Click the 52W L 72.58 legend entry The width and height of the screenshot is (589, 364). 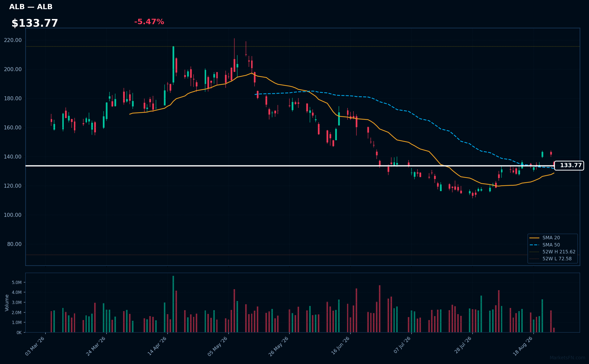click(550, 259)
